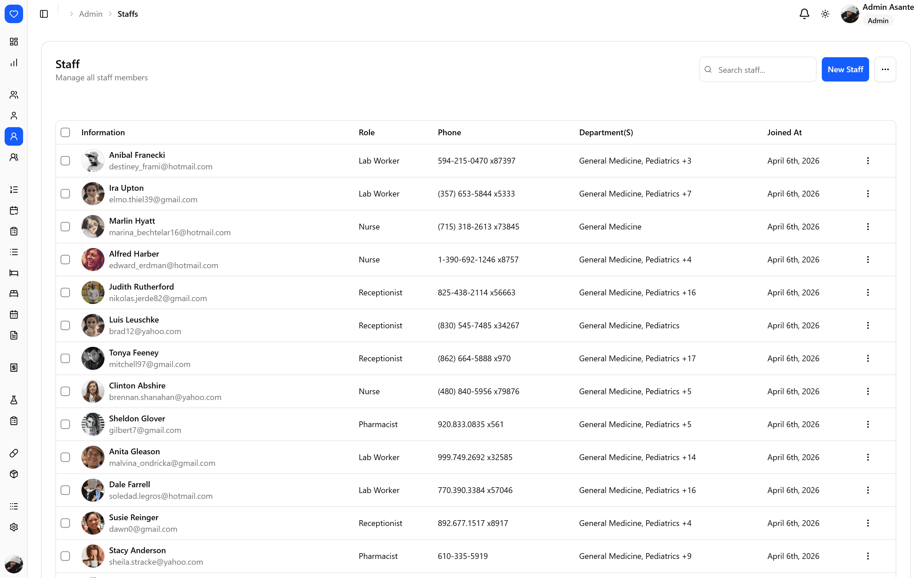The height and width of the screenshot is (578, 924).
Task: Check the select-all checkbox in table header
Action: 65,132
